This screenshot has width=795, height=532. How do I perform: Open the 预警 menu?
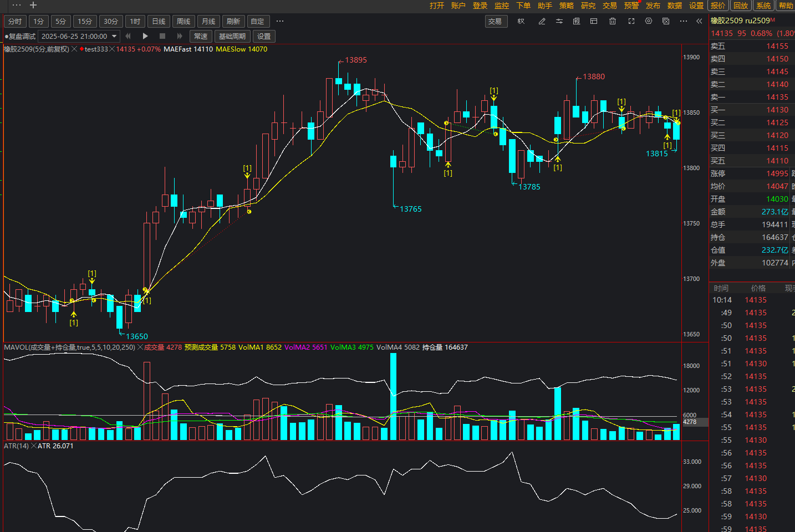coord(631,6)
